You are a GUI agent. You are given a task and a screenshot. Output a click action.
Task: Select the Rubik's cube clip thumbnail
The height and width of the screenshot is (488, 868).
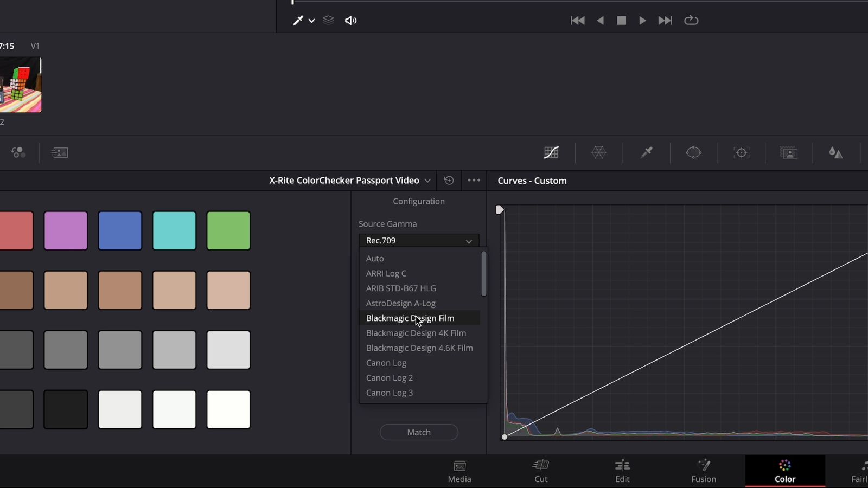21,85
